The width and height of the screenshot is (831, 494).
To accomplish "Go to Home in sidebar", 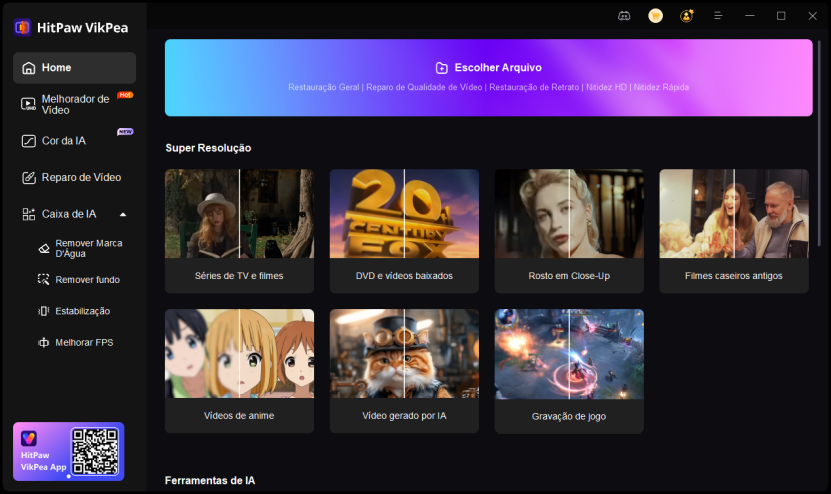I will (75, 68).
